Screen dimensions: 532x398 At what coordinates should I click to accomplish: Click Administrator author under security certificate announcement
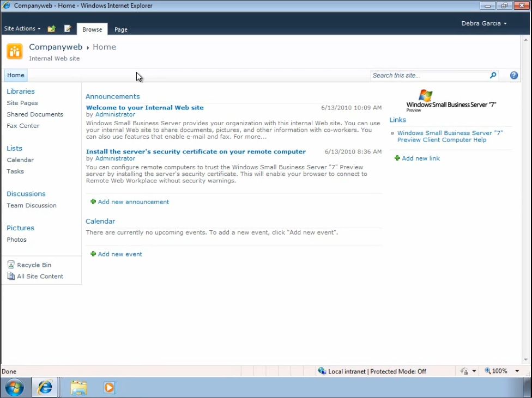pyautogui.click(x=115, y=158)
